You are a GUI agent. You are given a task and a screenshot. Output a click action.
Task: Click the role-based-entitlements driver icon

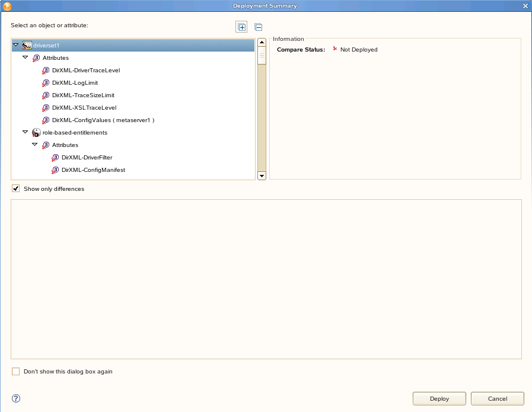click(x=36, y=133)
